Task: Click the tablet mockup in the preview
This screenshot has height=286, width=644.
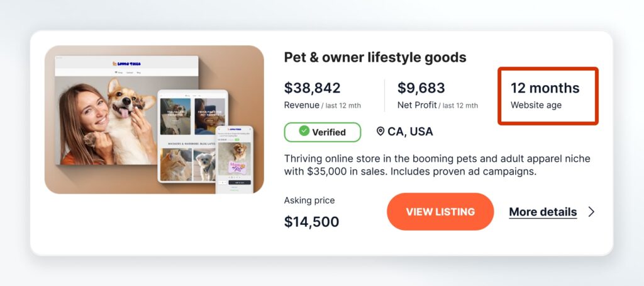Action: coord(192,135)
